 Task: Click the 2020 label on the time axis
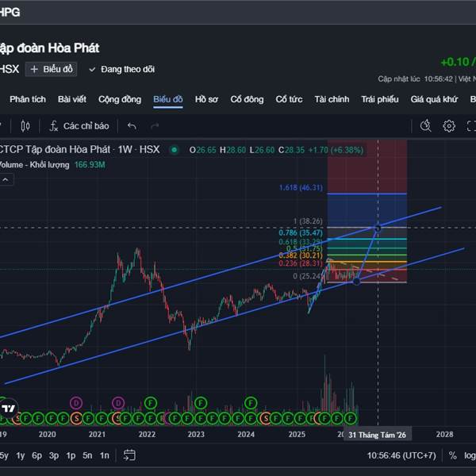[x=48, y=435]
